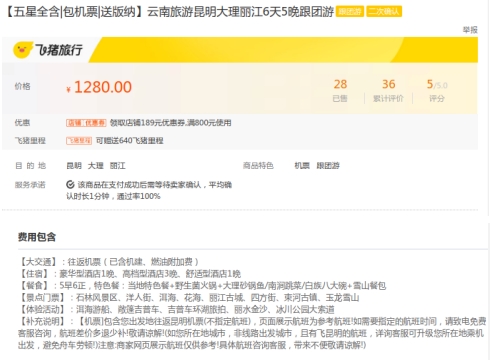Click the Fliggy pig logo icon
Viewport: 490px width, 360px height.
pyautogui.click(x=23, y=50)
